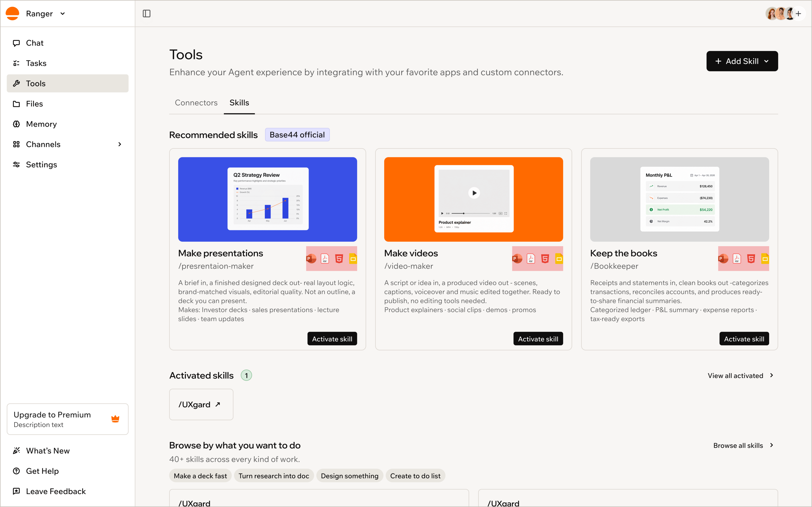Activate the Make videos skill
The height and width of the screenshot is (507, 812).
tap(538, 339)
